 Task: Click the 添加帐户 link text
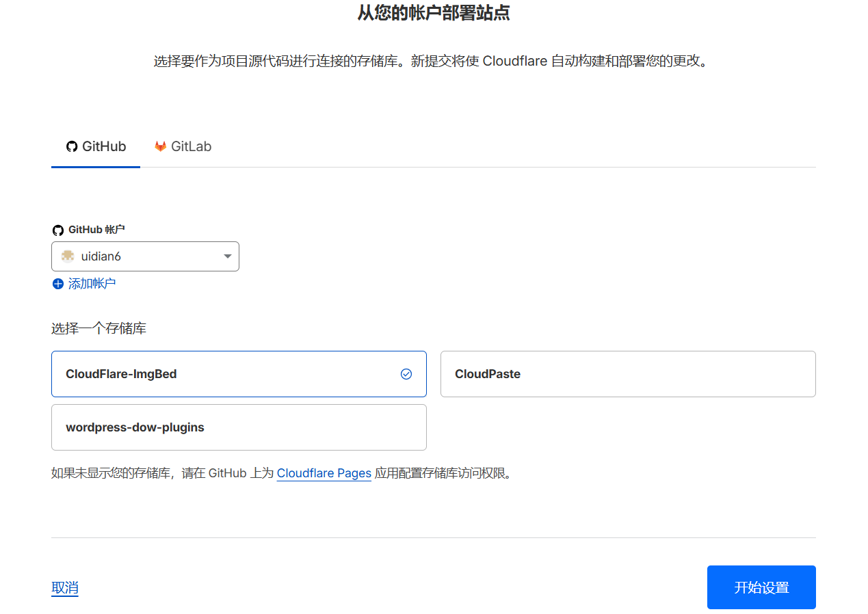coord(92,284)
